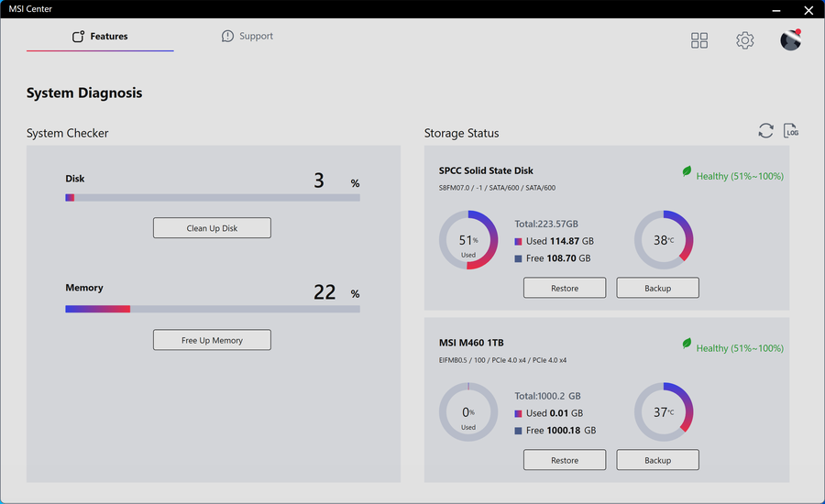The image size is (825, 504).
Task: Click the S8FM07.0 SATA/600 details line
Action: (x=497, y=188)
